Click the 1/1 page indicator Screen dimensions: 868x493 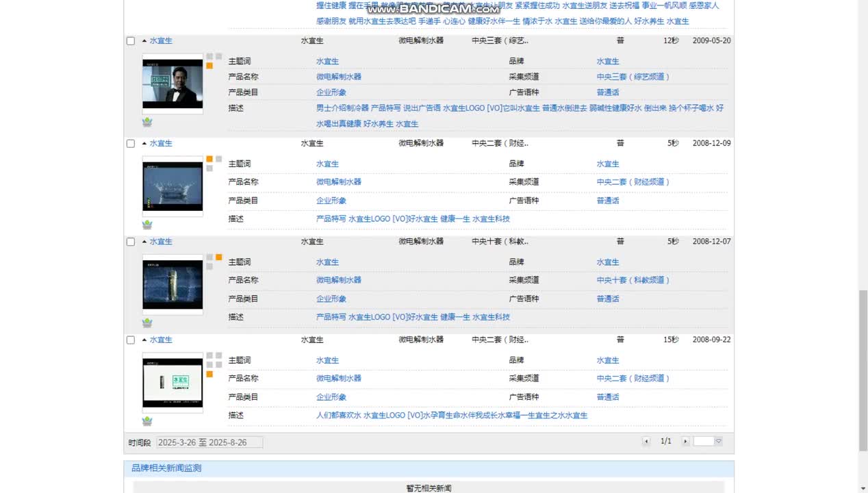666,442
